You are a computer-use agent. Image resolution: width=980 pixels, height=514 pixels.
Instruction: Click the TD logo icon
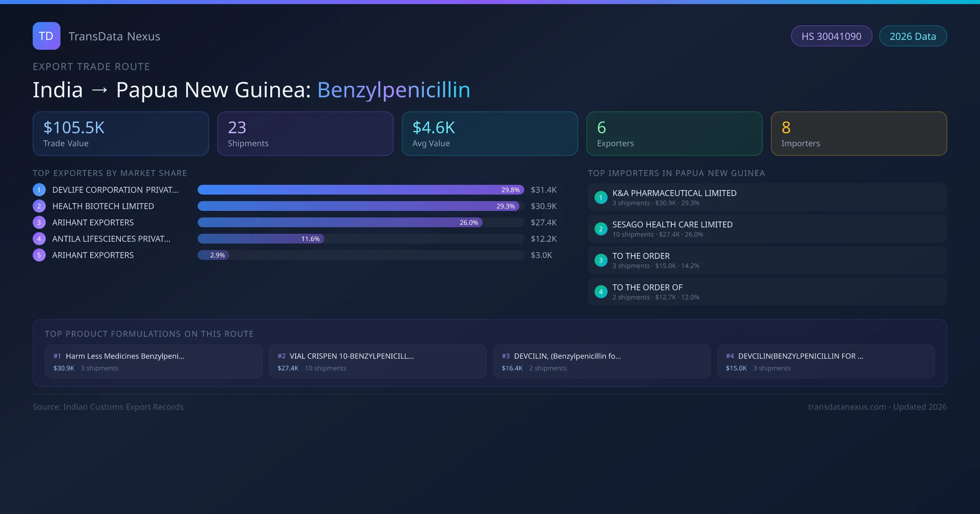point(46,36)
